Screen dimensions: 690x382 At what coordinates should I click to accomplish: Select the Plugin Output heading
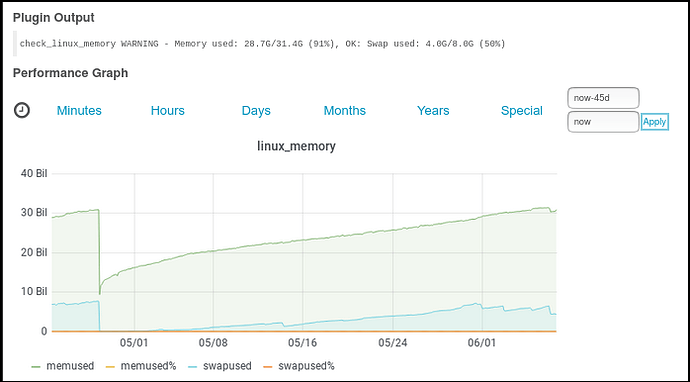(54, 18)
